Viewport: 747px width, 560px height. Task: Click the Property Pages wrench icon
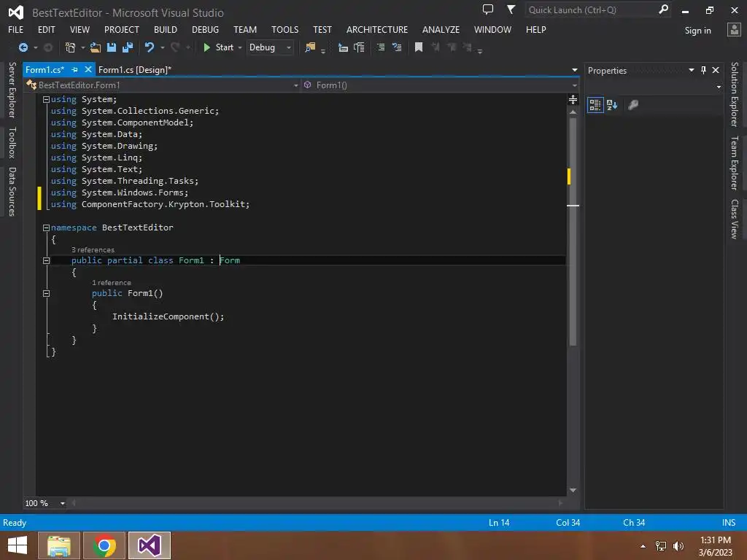click(633, 105)
